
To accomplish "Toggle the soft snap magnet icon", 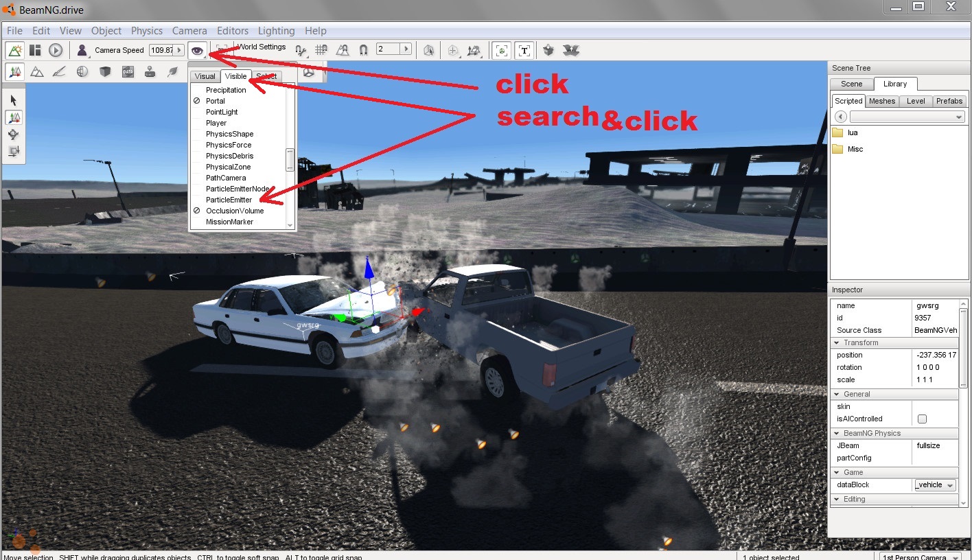I will click(364, 50).
